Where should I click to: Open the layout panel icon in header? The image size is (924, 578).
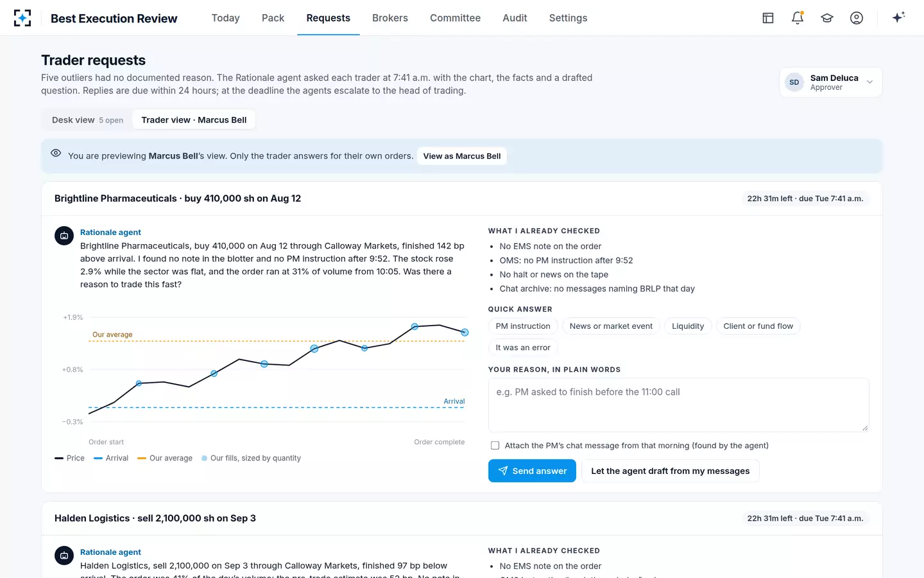pyautogui.click(x=768, y=18)
